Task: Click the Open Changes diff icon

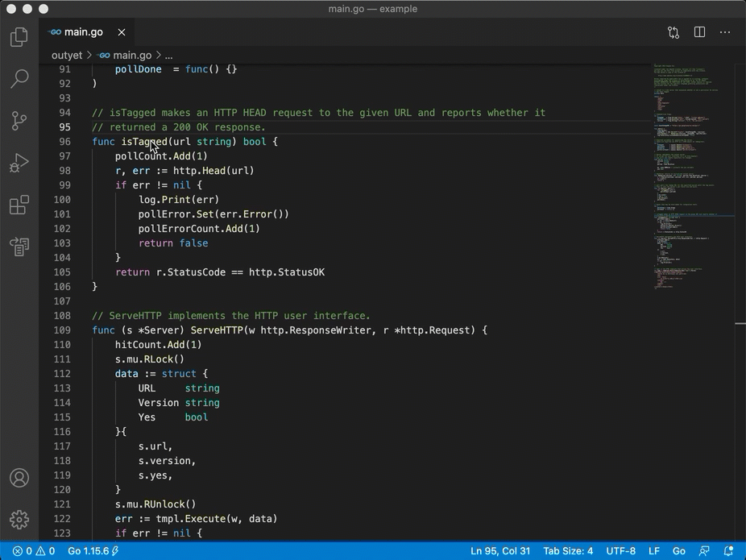Action: click(673, 32)
